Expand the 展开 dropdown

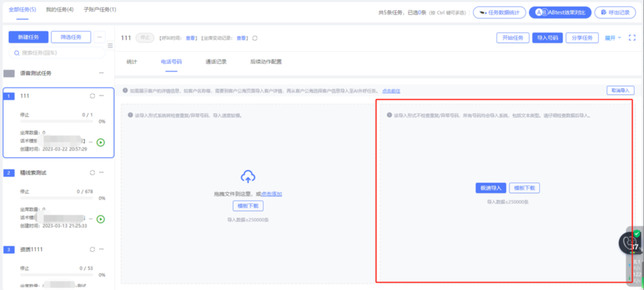coord(613,38)
